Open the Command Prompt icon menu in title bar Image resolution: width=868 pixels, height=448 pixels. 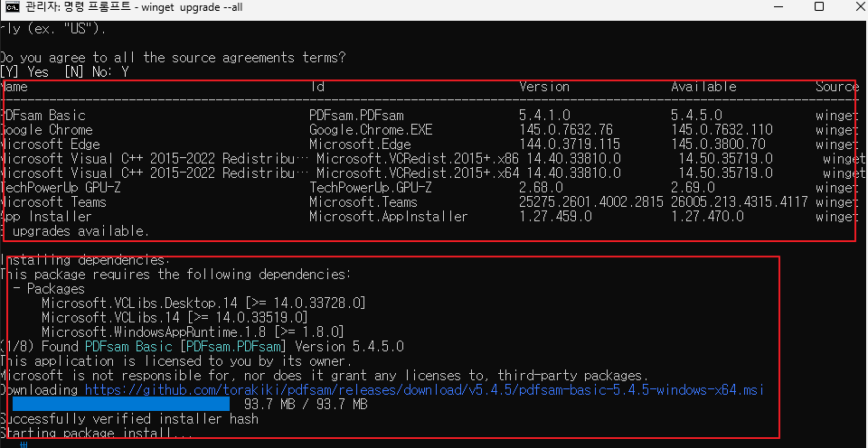pyautogui.click(x=14, y=8)
